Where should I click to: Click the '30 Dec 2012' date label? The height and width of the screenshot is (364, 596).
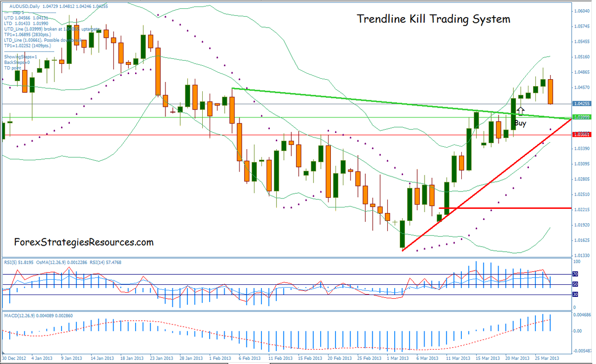point(13,359)
